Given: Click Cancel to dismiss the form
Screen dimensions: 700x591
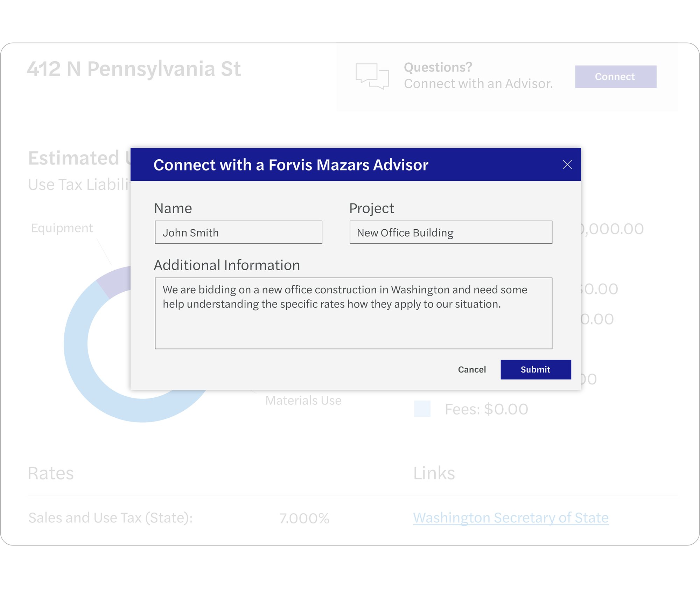Looking at the screenshot, I should [472, 370].
